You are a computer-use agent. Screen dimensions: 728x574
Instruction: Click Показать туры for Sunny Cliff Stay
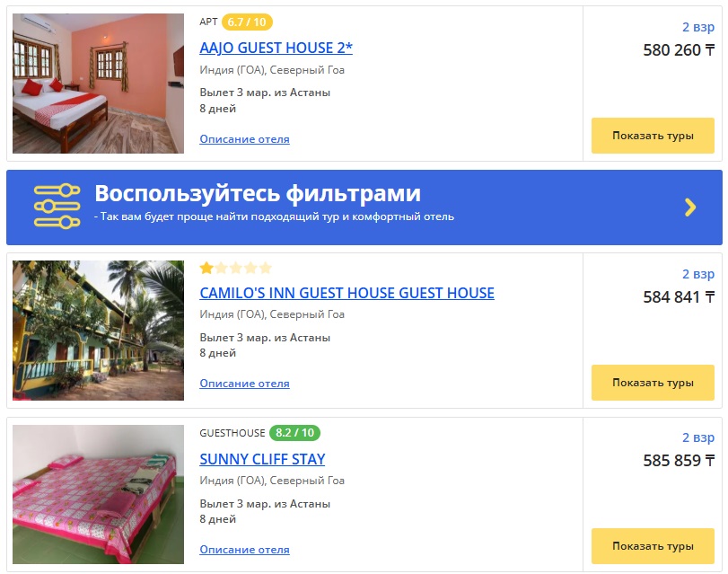coord(653,546)
